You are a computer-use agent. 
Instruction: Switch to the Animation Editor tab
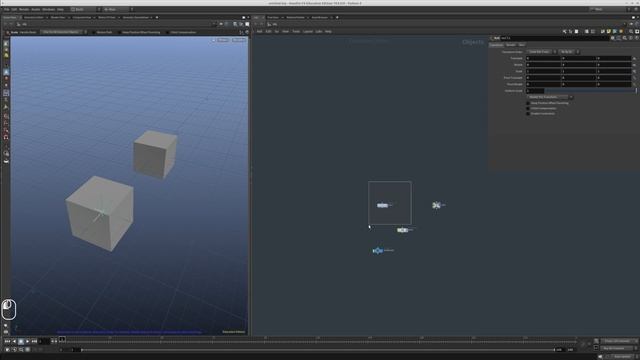point(34,18)
